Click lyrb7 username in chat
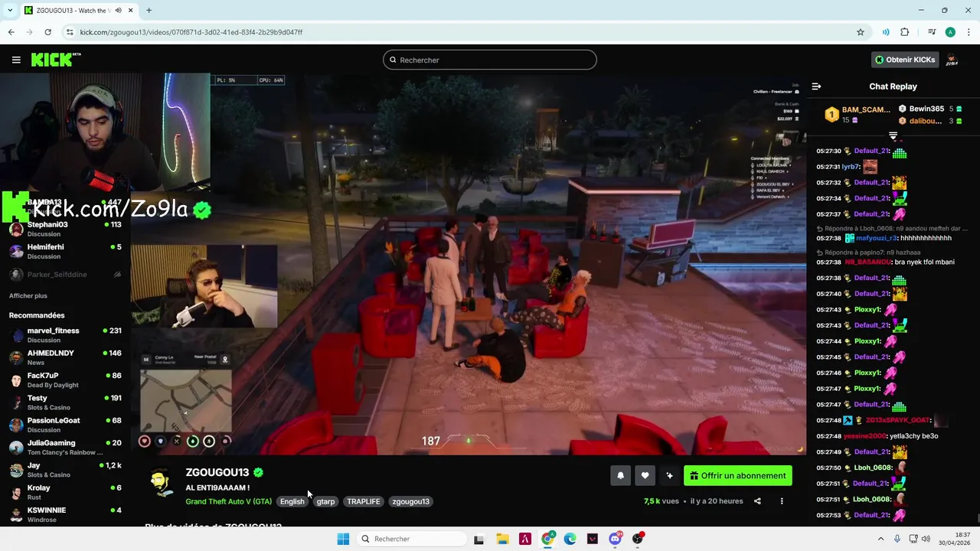980x551 pixels. point(851,167)
